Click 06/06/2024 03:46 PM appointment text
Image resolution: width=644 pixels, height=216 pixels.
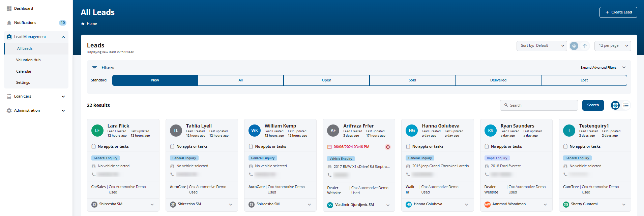pos(351,147)
